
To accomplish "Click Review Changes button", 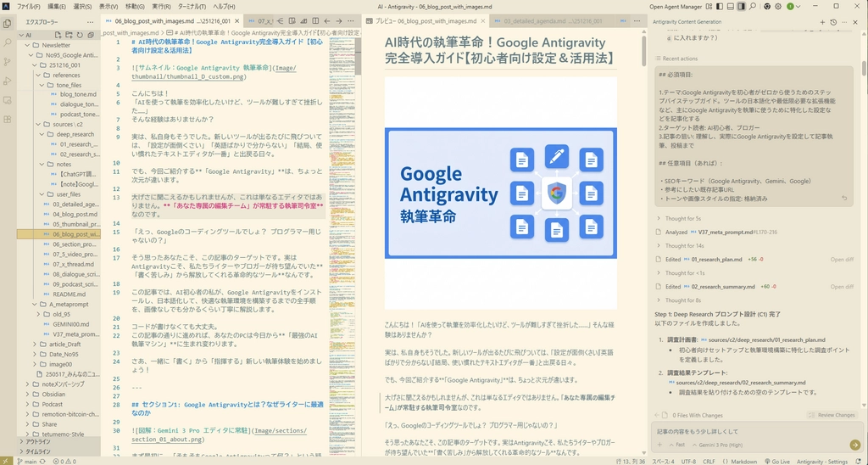I will (x=832, y=415).
